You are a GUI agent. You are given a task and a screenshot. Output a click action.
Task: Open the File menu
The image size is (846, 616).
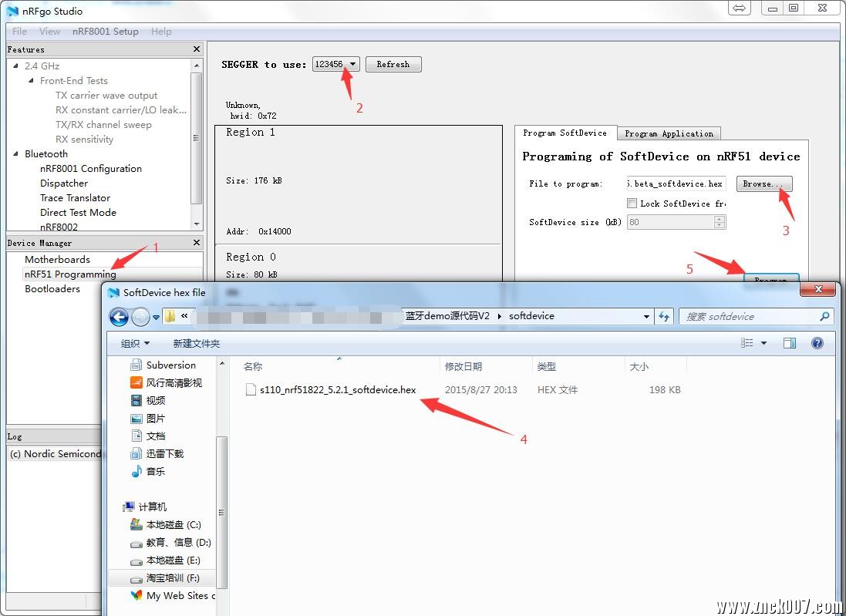[19, 32]
